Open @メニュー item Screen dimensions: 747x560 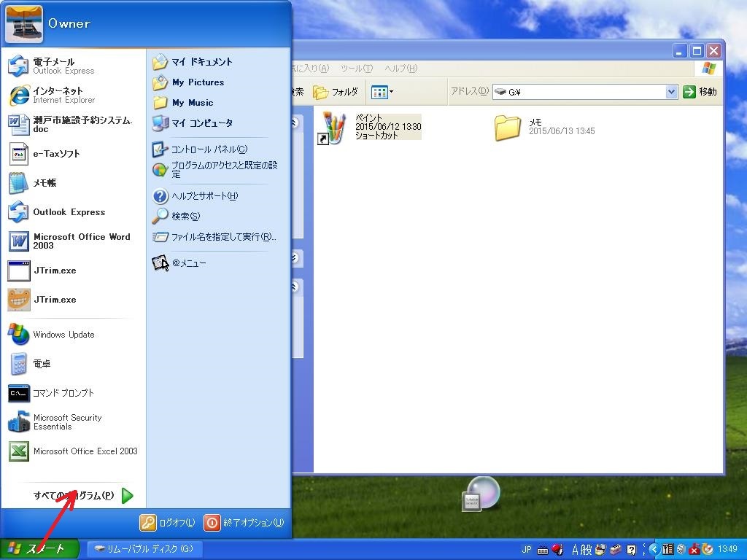click(x=217, y=262)
